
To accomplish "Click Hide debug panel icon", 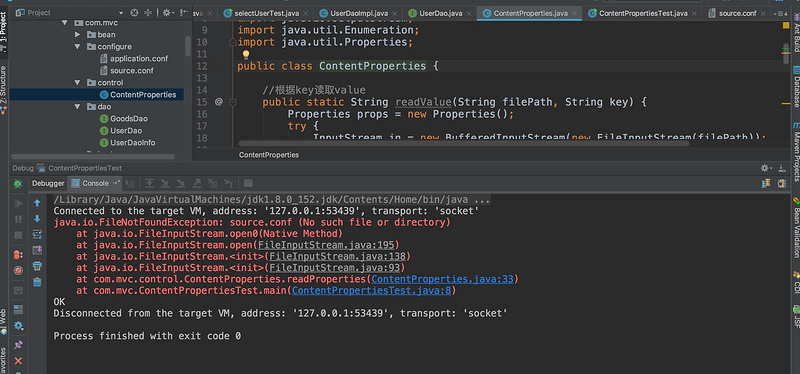I will [783, 168].
